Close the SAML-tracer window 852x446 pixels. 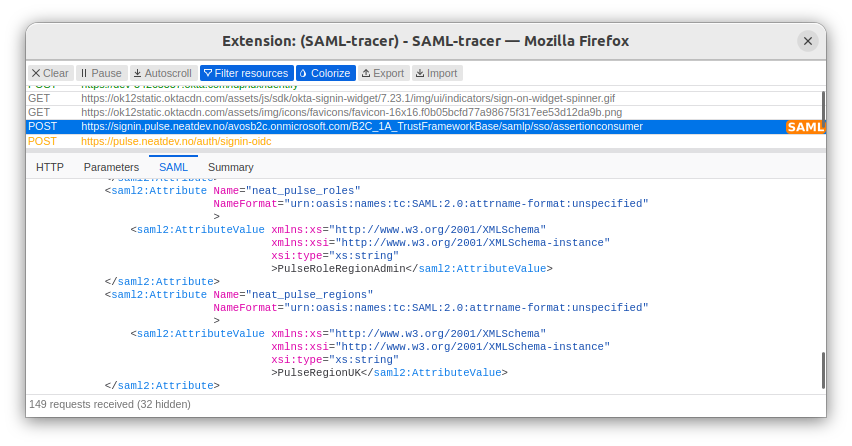click(x=808, y=41)
